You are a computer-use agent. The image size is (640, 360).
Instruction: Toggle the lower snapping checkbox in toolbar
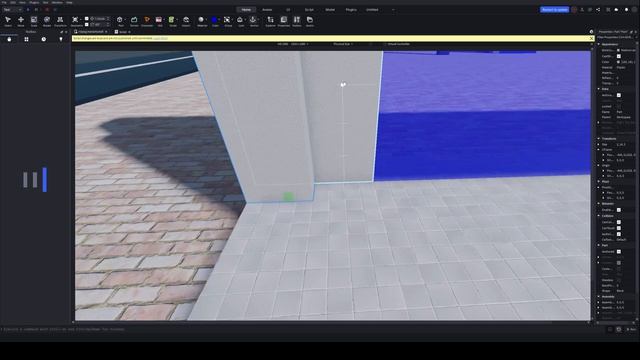point(87,24)
